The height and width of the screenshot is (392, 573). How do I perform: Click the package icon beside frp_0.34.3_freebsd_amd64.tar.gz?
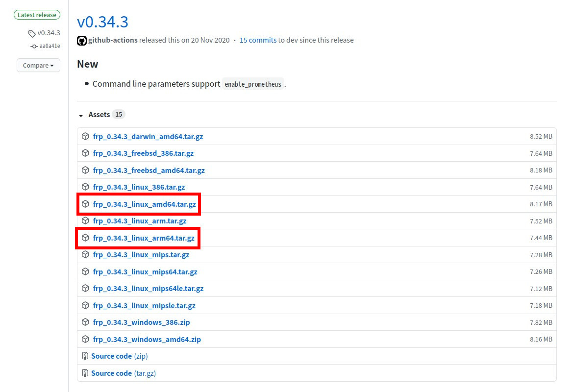click(x=85, y=170)
